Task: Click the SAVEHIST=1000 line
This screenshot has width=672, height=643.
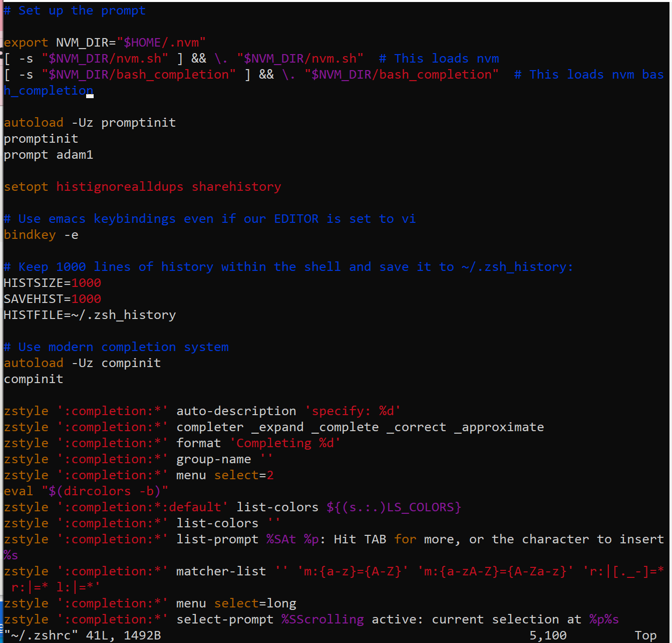Action: [x=52, y=299]
